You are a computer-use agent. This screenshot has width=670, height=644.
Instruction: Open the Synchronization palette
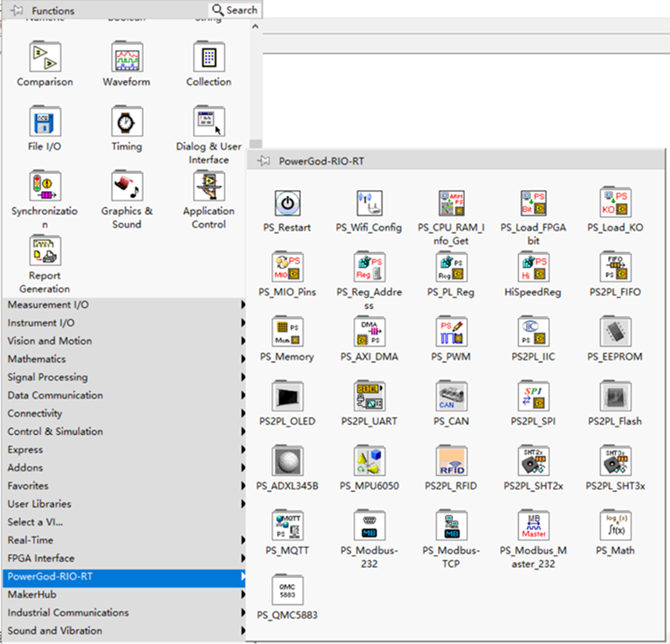coord(45,186)
